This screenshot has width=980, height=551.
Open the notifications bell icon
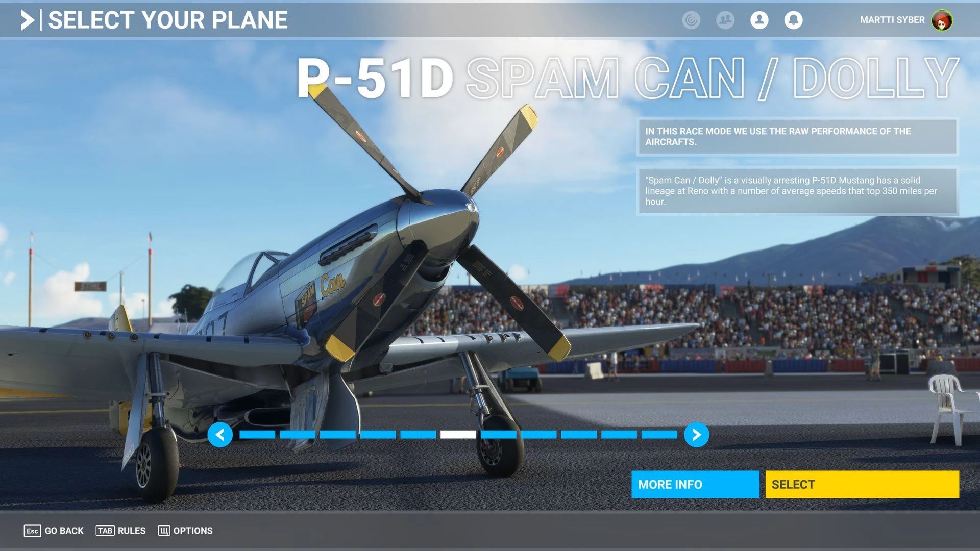coord(793,20)
